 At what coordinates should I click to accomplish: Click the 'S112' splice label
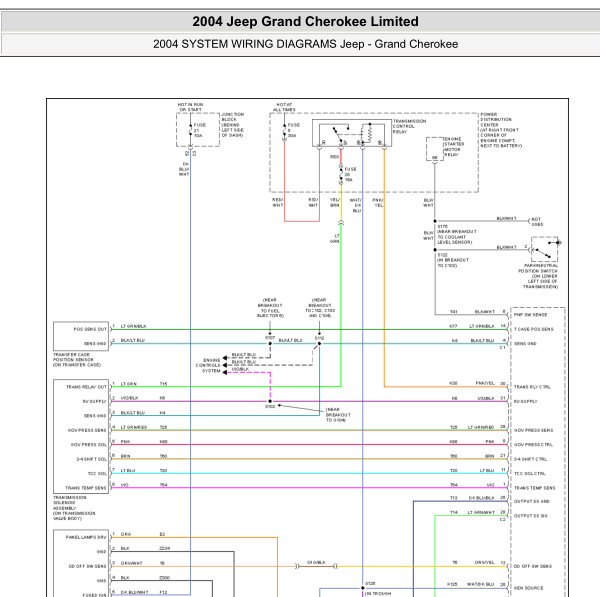tap(320, 338)
